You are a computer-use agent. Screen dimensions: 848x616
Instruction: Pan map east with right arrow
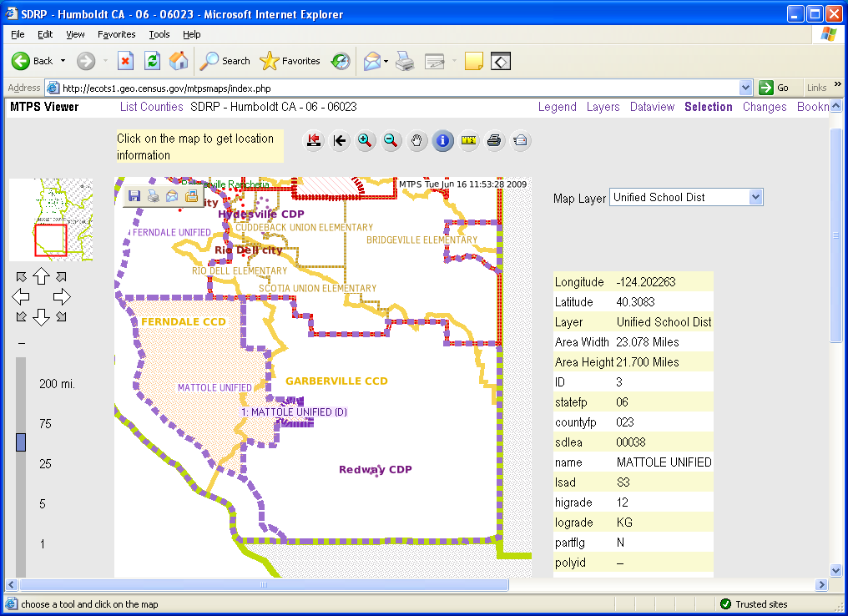pyautogui.click(x=62, y=296)
